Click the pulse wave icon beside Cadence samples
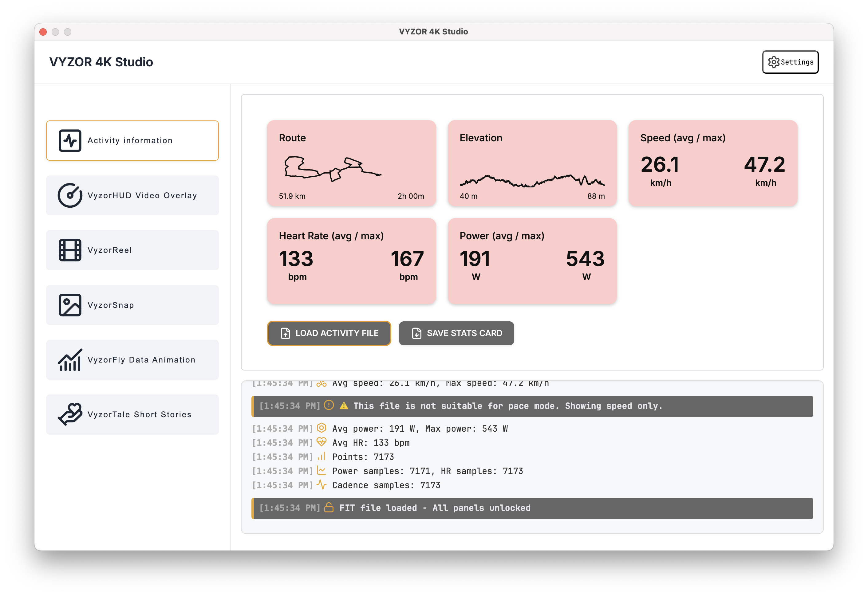 pos(321,484)
